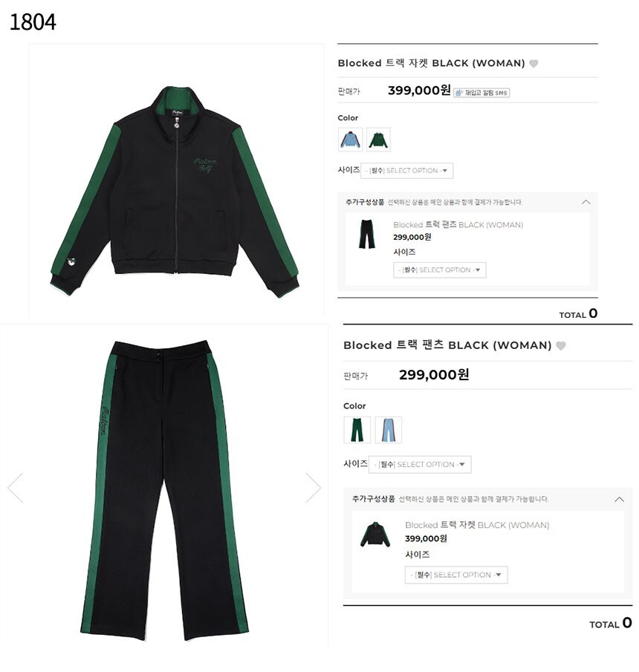The height and width of the screenshot is (672, 639).
Task: Show previous pants image with left arrow
Action: [x=16, y=488]
